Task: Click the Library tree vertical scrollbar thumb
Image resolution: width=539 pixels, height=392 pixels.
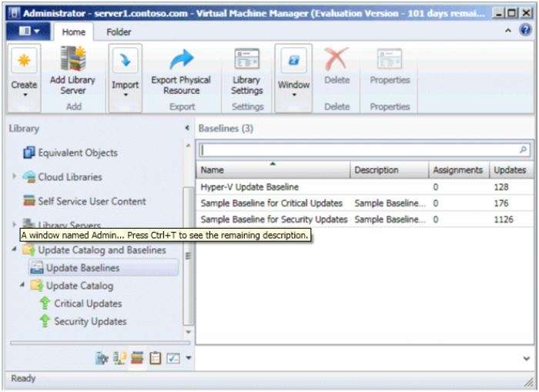Action: [x=188, y=256]
